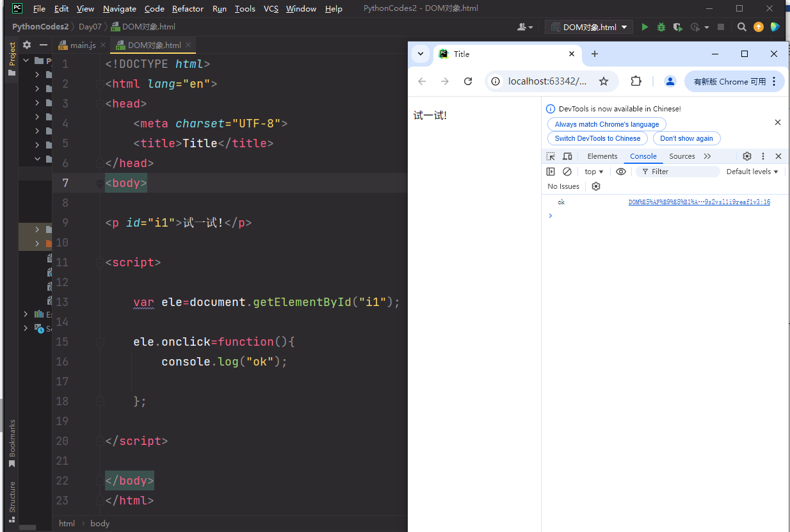The image size is (790, 532).
Task: Open Project panel settings gear icon
Action: (x=27, y=45)
